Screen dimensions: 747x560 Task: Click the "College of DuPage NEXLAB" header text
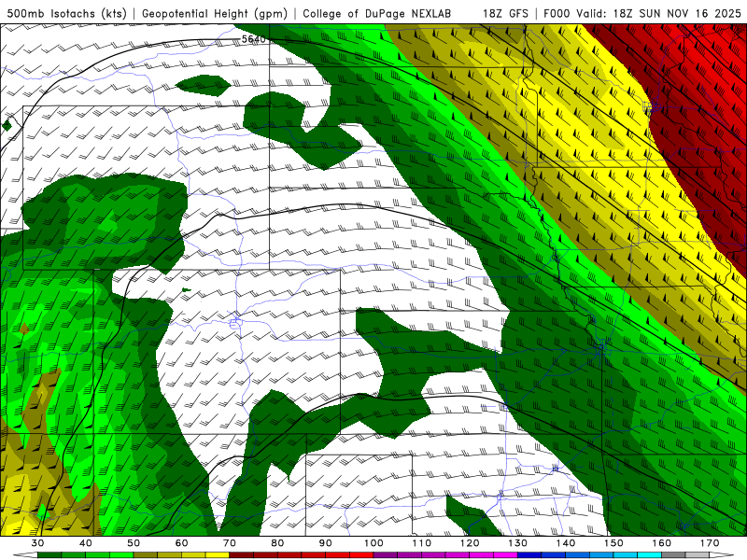coord(377,13)
